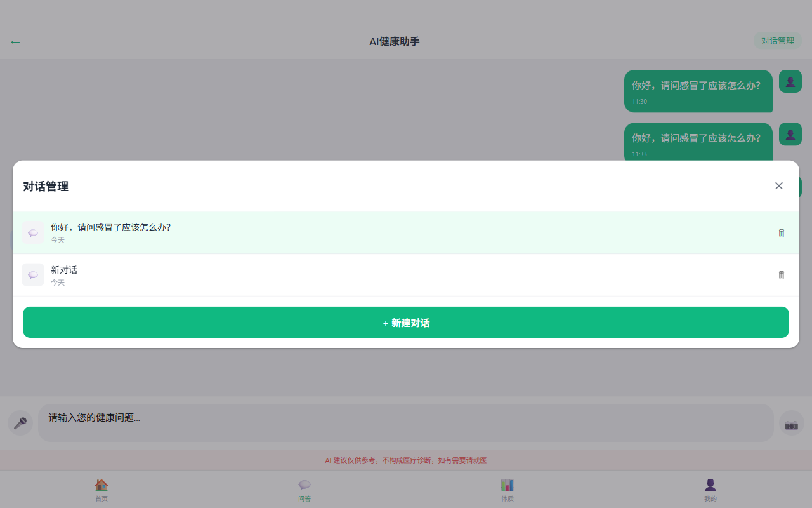Delete the 感冒 conversation with its trash icon
This screenshot has height=508, width=812.
781,233
